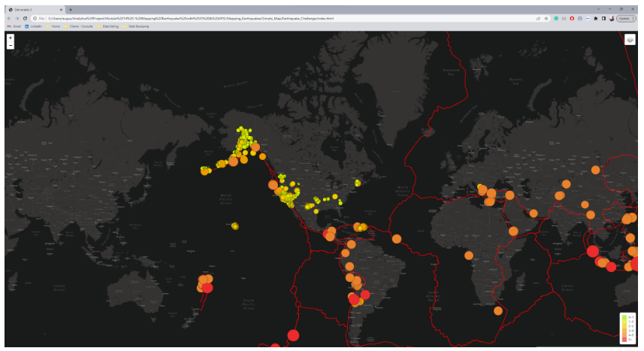Click the 'Greenland Sea' map label
The width and height of the screenshot is (644, 351).
(x=451, y=72)
